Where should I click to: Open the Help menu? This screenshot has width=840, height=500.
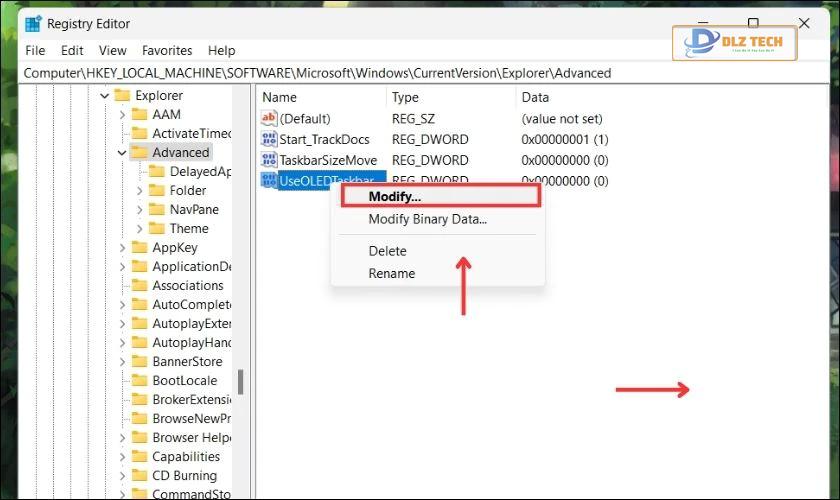pos(222,50)
